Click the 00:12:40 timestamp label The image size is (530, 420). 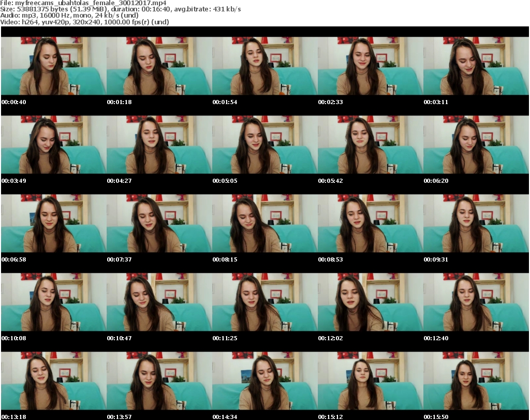(x=436, y=338)
